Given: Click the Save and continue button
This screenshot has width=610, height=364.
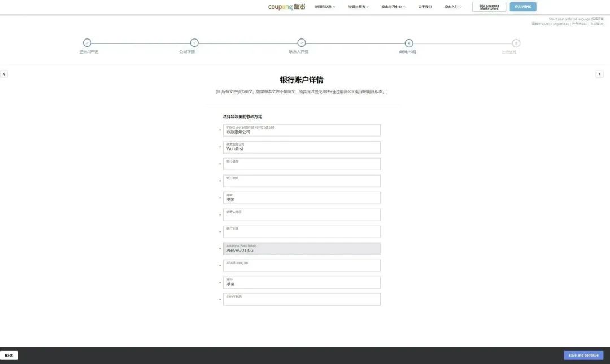Looking at the screenshot, I should coord(583,356).
